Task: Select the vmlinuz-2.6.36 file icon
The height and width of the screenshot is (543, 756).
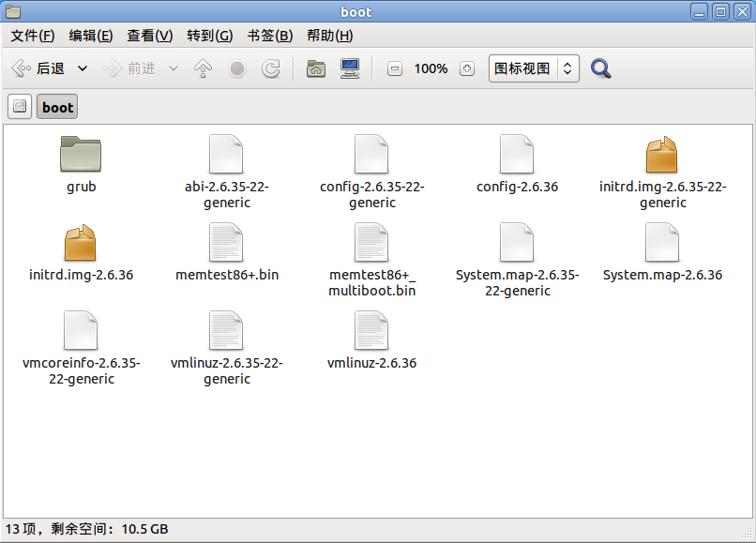Action: [x=371, y=330]
